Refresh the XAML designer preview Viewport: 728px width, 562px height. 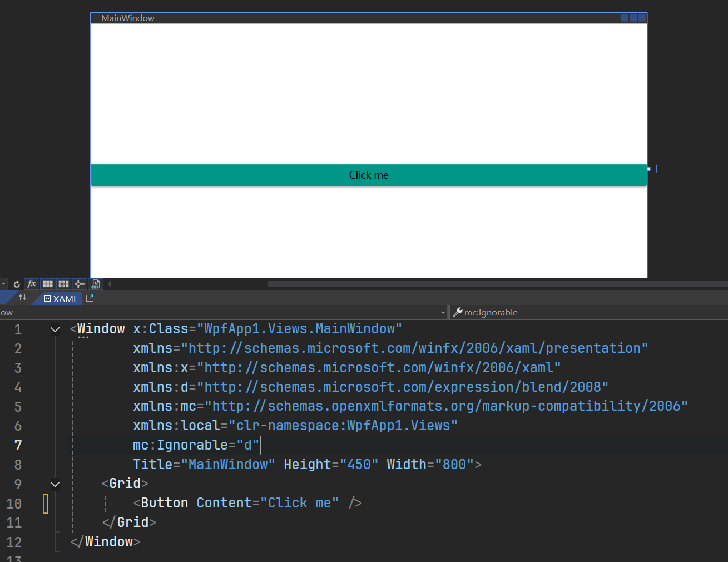coord(16,284)
